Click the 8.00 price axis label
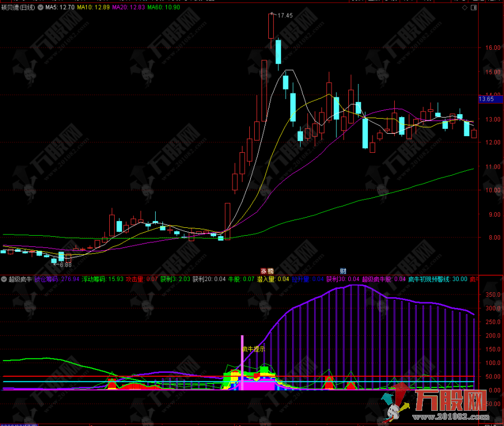The height and width of the screenshot is (426, 504). pyautogui.click(x=494, y=238)
